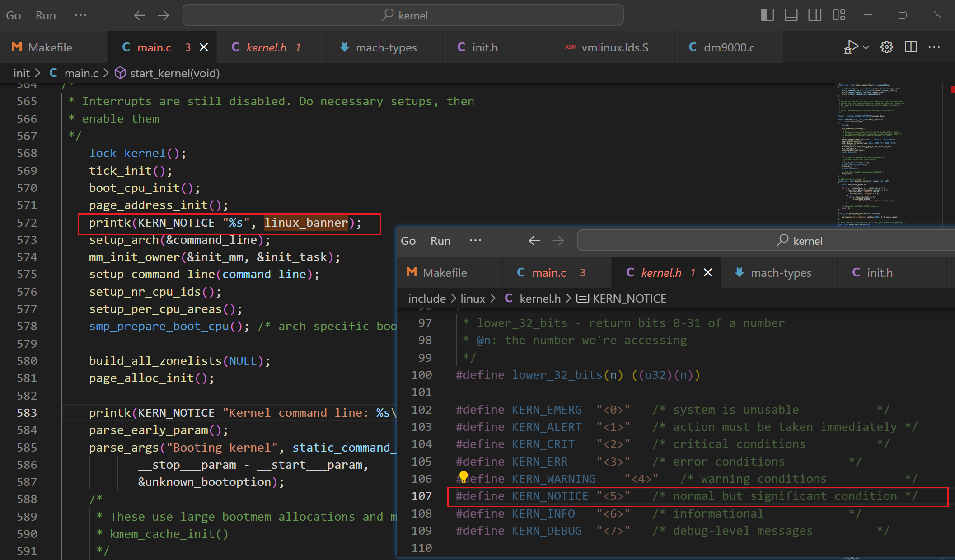Open Go menu in the front window

coord(408,241)
